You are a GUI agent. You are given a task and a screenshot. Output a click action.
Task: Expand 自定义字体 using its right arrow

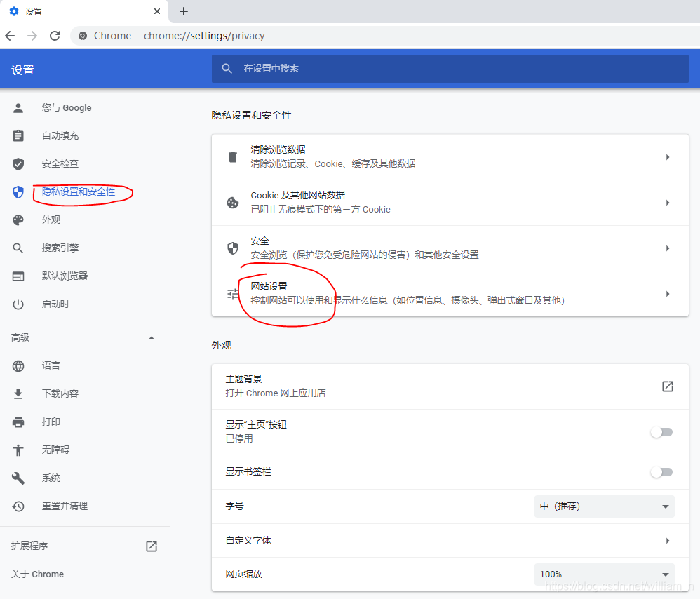[668, 541]
